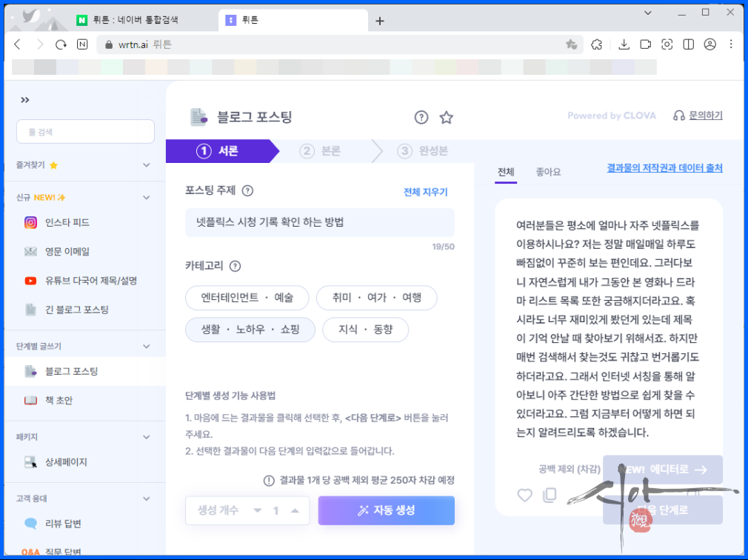Click 자동 생성 button
The height and width of the screenshot is (560, 748).
pyautogui.click(x=387, y=510)
